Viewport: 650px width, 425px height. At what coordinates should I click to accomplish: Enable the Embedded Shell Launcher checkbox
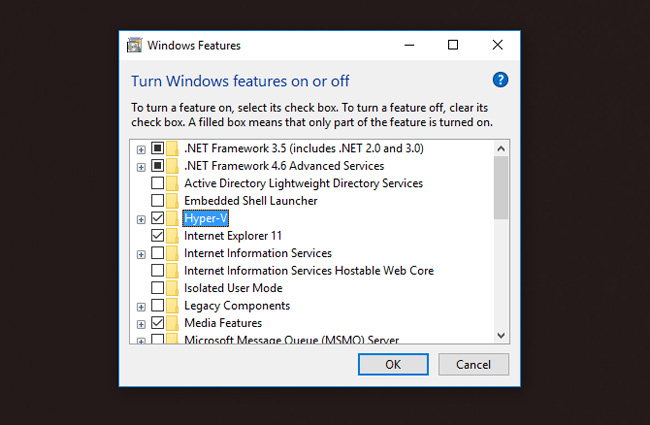[x=157, y=201]
